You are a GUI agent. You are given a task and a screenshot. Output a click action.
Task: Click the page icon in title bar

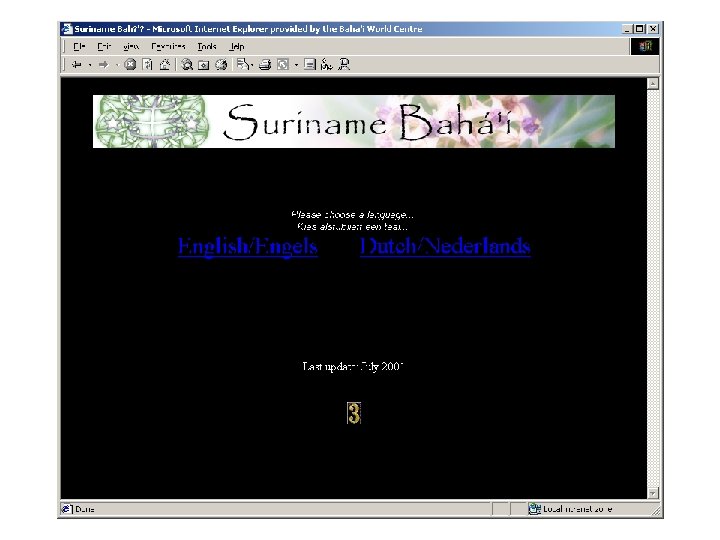(x=67, y=29)
